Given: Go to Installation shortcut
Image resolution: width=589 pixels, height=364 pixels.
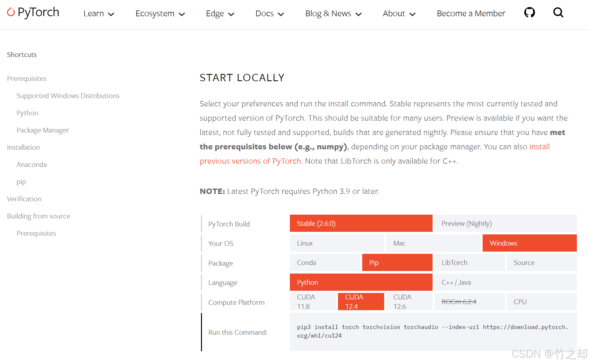Looking at the screenshot, I should coord(23,147).
